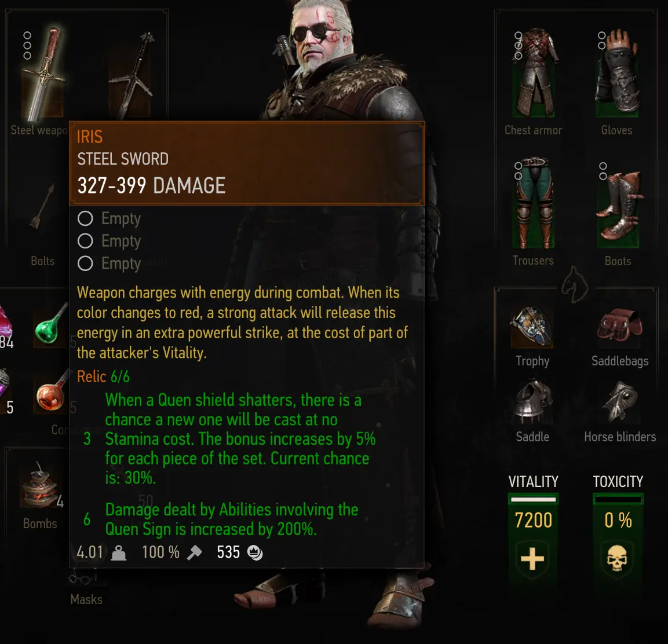The image size is (668, 644).
Task: Select the Horse blinders slot
Action: (x=619, y=401)
